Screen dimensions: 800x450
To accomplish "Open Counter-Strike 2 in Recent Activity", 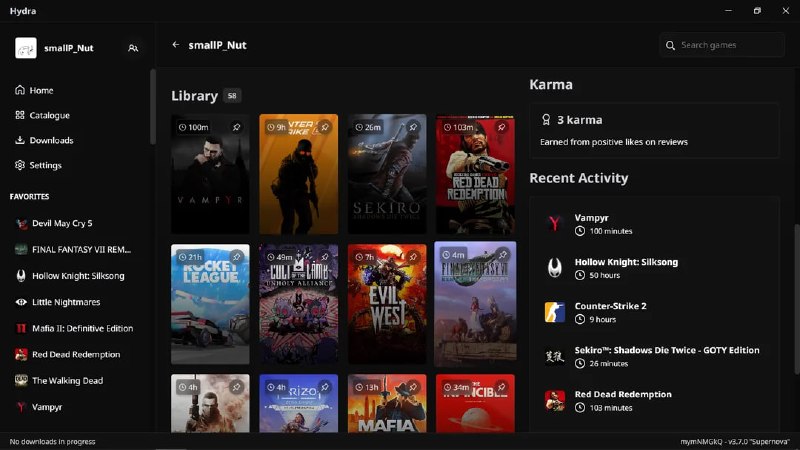I will (x=654, y=312).
